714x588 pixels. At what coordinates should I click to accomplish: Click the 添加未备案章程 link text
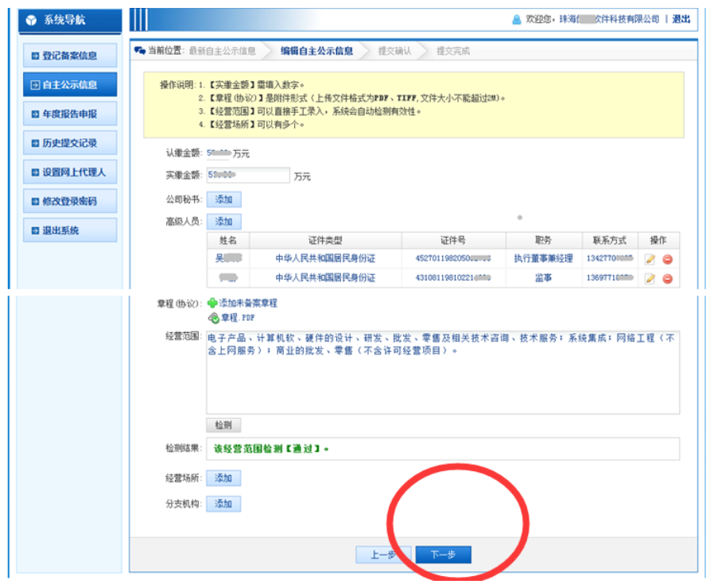point(248,303)
